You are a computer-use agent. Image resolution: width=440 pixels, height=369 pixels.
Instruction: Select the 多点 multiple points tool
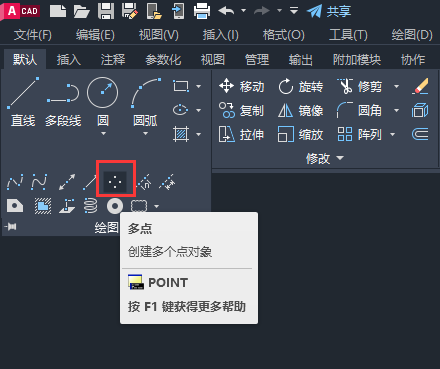[x=115, y=182]
